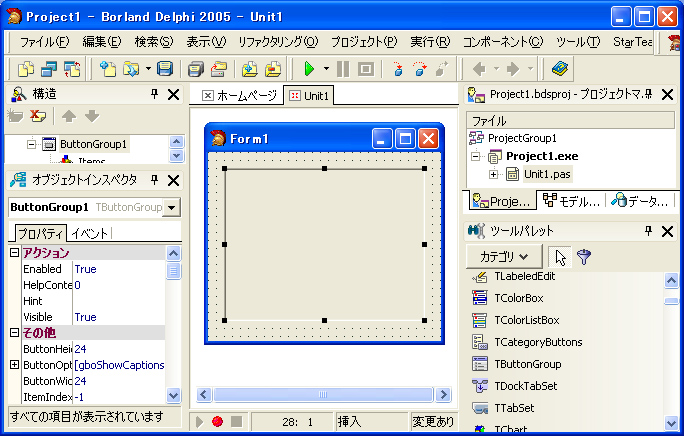Open the Forward history dropdown arrow
Viewport: 684px width, 436px height.
[530, 69]
